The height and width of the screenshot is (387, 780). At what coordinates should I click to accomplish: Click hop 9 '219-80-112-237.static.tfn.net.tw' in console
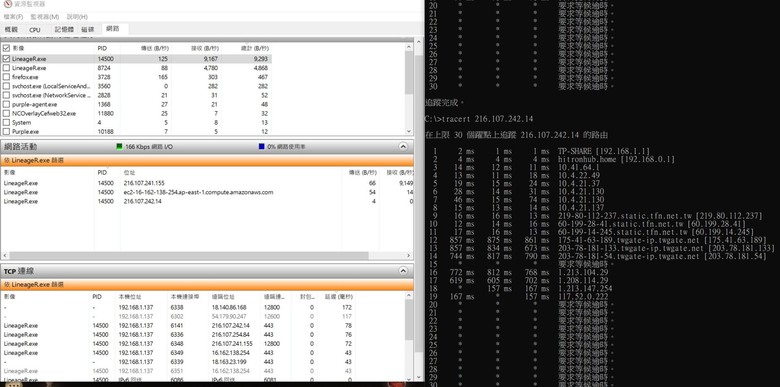click(623, 216)
